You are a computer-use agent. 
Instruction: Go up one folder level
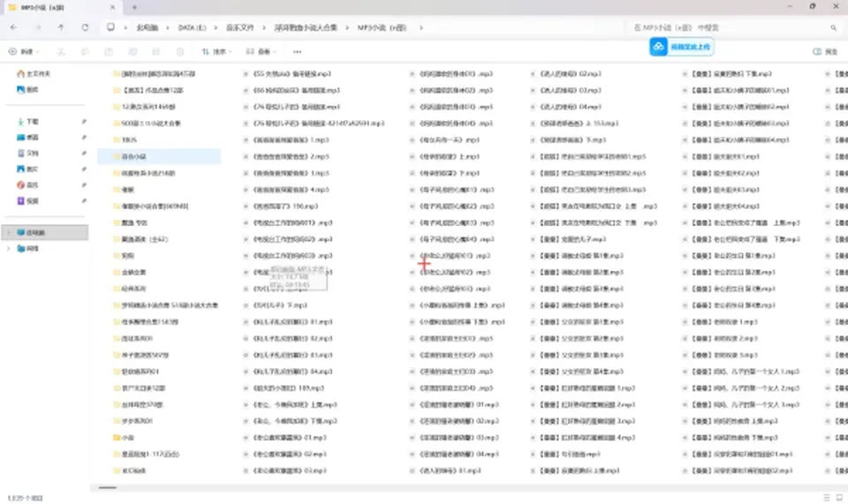(x=61, y=27)
